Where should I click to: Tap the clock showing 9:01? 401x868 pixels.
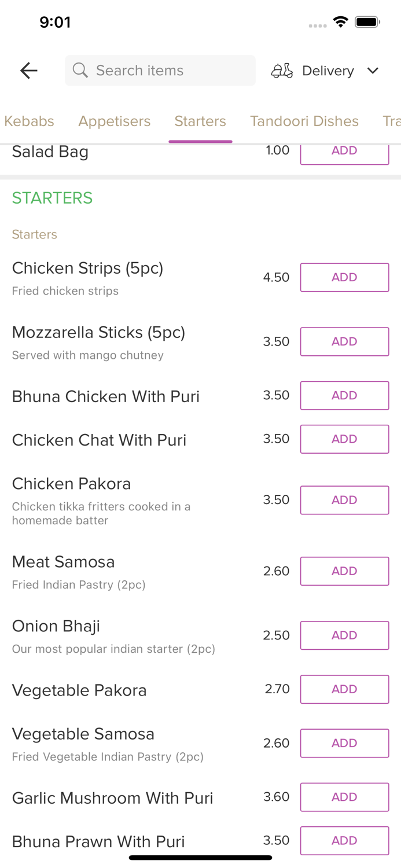(x=56, y=22)
